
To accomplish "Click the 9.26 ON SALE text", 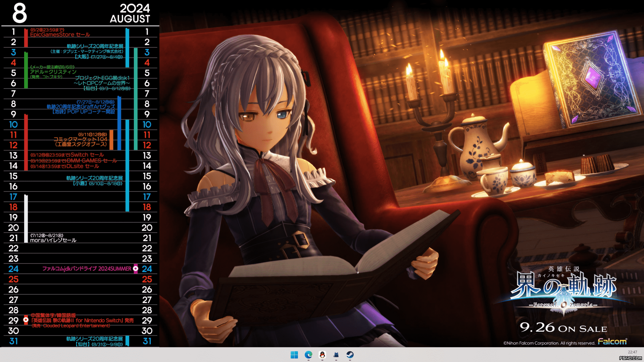I will [x=563, y=328].
